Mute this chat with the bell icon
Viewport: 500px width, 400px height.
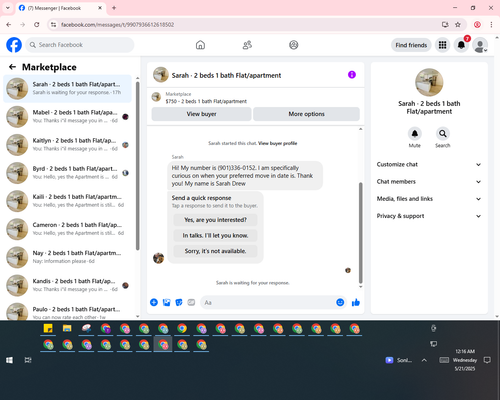tap(415, 134)
